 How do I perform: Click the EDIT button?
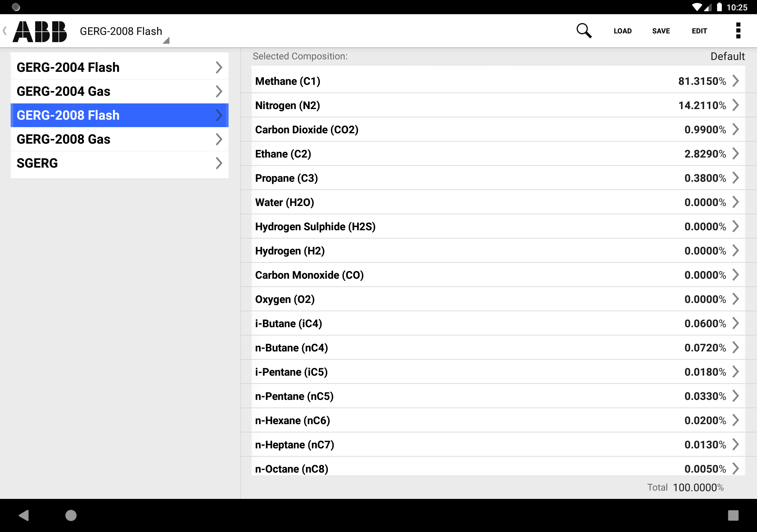pos(699,31)
